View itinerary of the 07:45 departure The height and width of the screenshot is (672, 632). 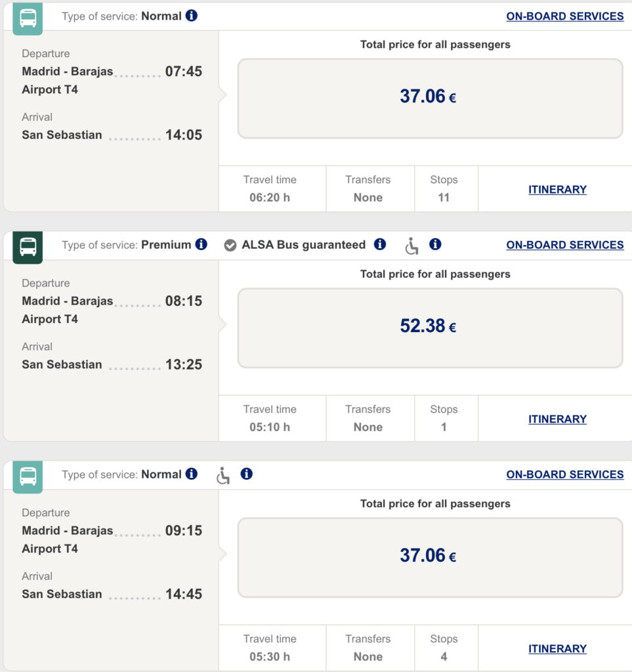pyautogui.click(x=557, y=190)
